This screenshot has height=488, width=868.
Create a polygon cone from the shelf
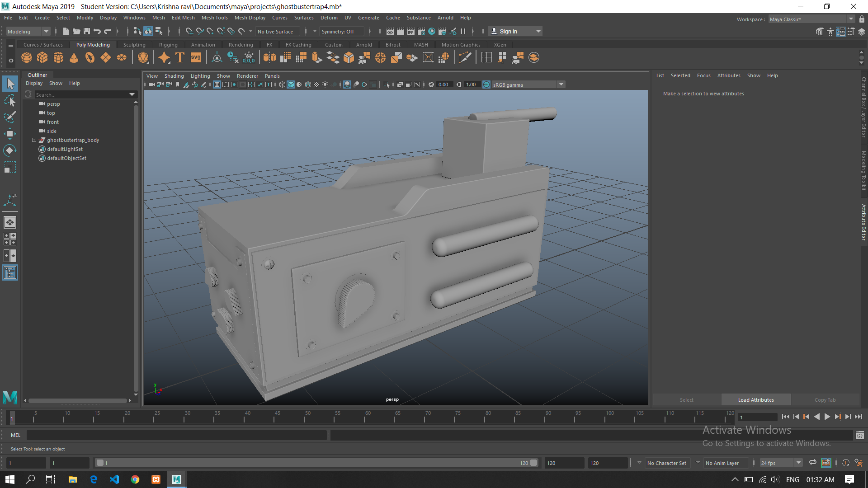(74, 58)
